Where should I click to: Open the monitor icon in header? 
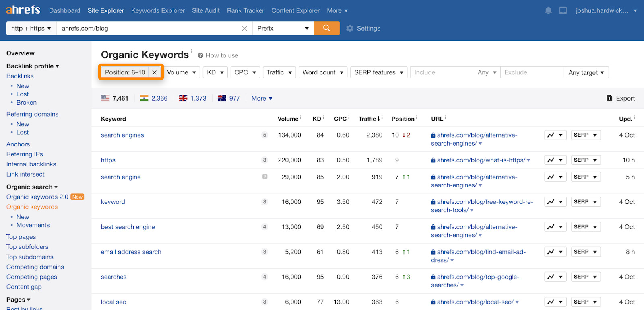click(563, 11)
